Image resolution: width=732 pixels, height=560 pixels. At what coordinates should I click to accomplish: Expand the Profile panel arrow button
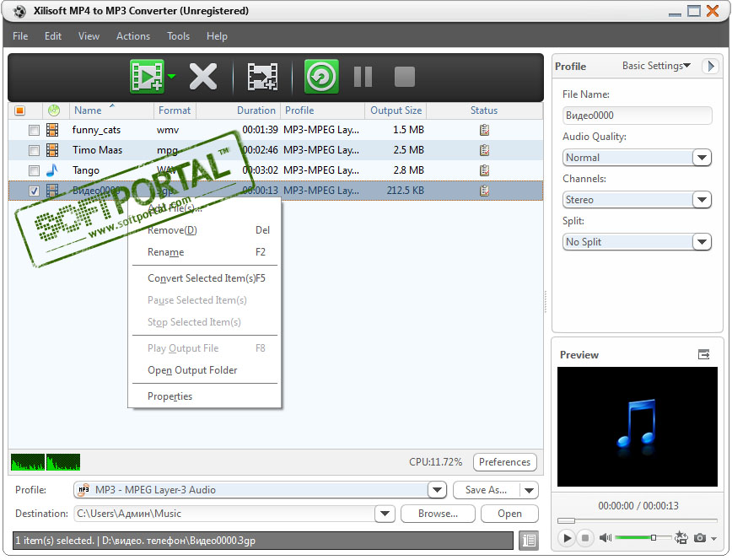[x=711, y=66]
